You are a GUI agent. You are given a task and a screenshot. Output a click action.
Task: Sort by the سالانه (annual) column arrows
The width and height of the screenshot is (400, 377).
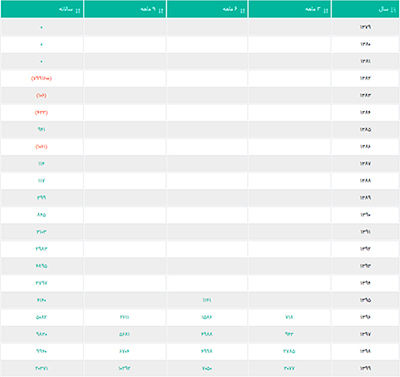click(78, 10)
